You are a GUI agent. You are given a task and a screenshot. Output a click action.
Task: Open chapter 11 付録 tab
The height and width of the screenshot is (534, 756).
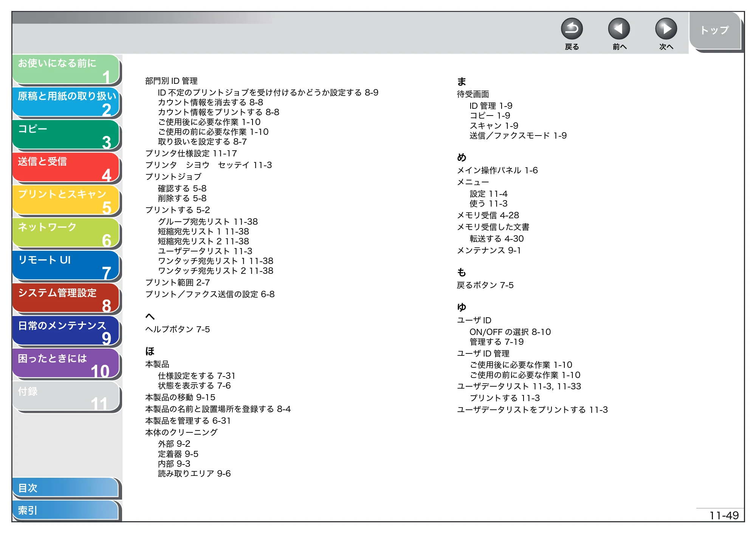pos(66,397)
